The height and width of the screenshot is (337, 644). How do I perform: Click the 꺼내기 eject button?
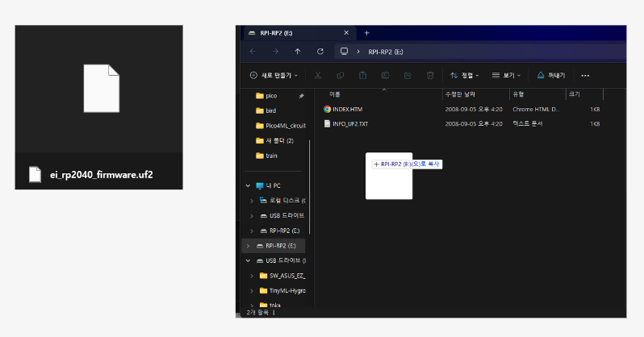pyautogui.click(x=551, y=75)
